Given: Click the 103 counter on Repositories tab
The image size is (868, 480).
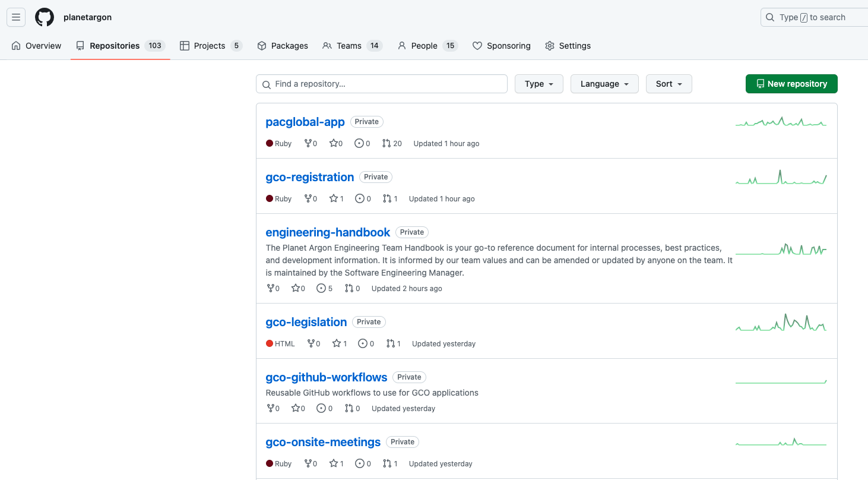Looking at the screenshot, I should 155,46.
